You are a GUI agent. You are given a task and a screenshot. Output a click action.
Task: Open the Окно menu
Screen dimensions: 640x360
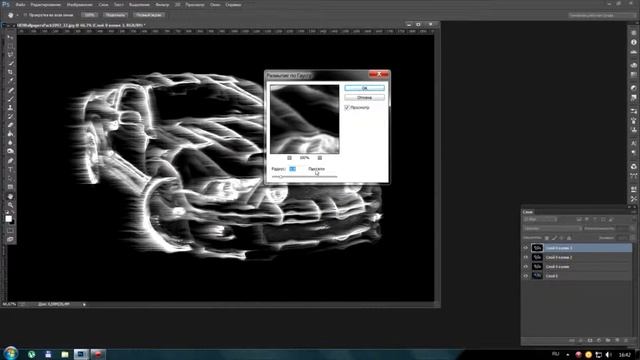click(x=215, y=4)
